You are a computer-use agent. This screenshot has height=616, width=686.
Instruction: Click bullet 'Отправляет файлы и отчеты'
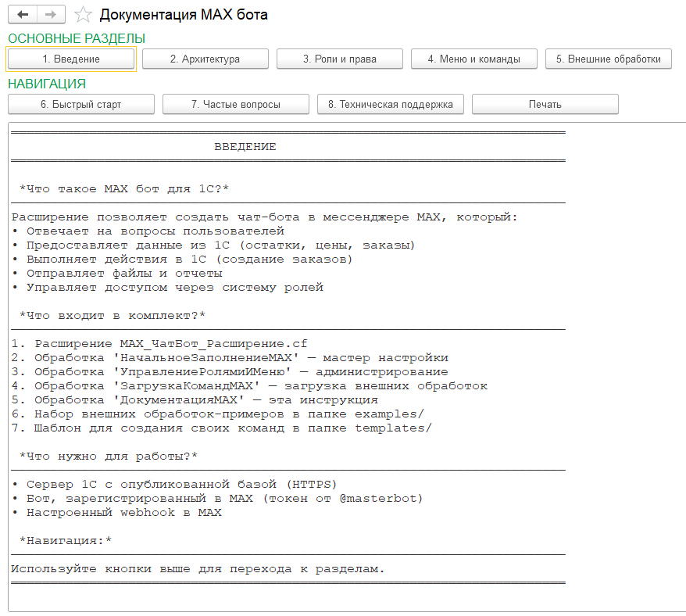click(x=117, y=273)
